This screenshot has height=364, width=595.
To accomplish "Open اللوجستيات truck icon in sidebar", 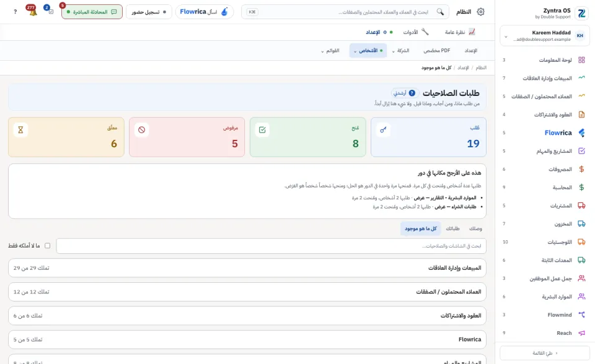I will tap(581, 242).
